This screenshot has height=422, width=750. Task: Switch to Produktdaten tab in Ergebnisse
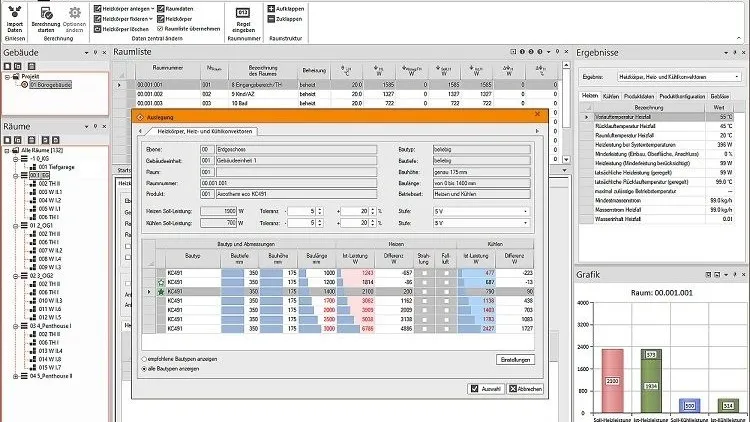(x=639, y=96)
